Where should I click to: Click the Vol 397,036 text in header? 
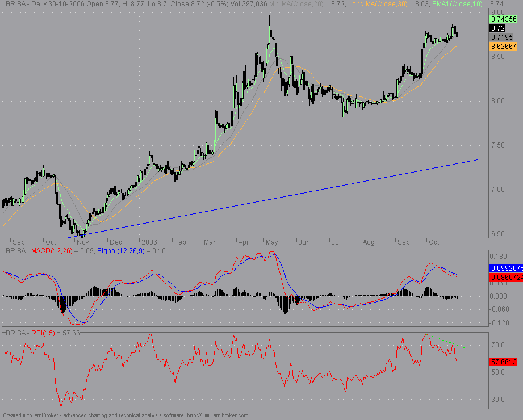click(249, 4)
